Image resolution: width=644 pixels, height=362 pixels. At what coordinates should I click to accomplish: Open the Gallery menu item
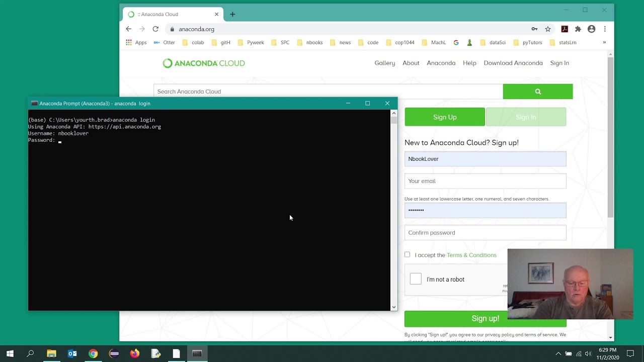[x=385, y=63]
